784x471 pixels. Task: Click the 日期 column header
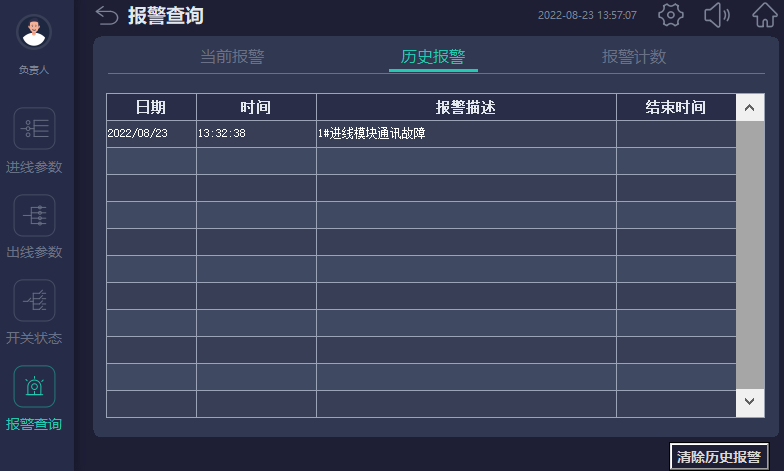point(151,107)
